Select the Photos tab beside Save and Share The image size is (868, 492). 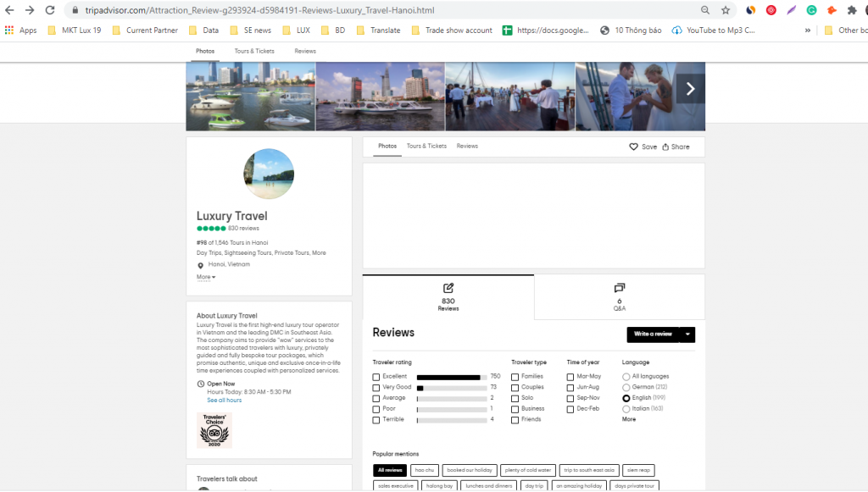[x=387, y=146]
